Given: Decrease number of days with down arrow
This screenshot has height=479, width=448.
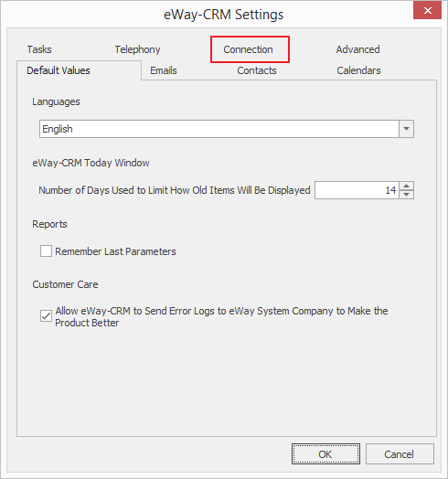Looking at the screenshot, I should pos(407,195).
